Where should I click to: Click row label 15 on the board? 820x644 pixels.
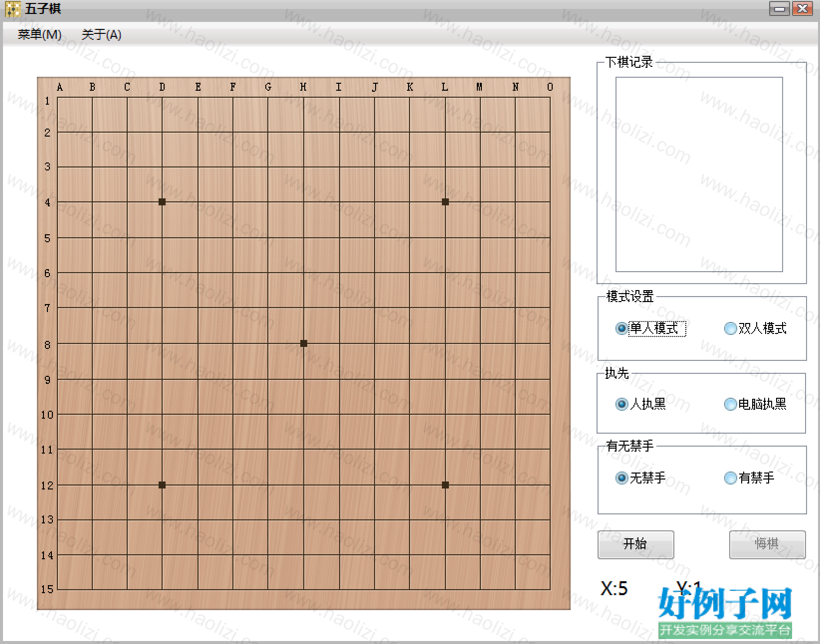tap(47, 590)
